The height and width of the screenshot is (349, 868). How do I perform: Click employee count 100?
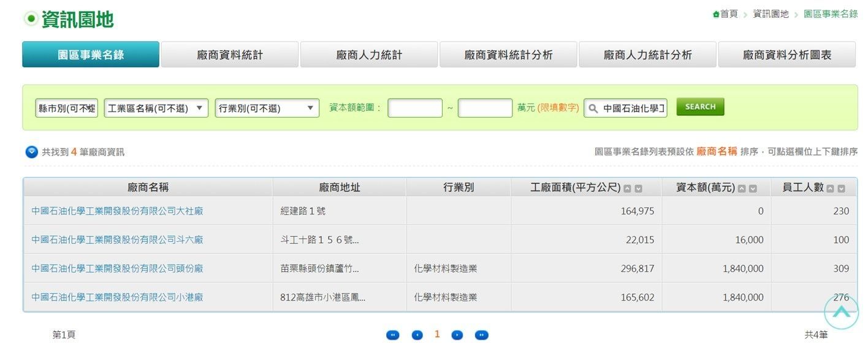(x=841, y=239)
